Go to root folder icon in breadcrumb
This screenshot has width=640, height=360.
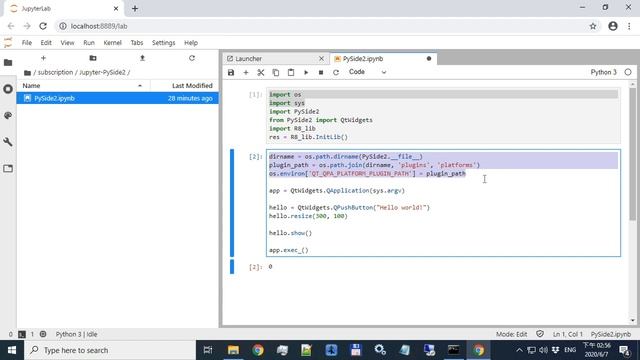(x=27, y=73)
